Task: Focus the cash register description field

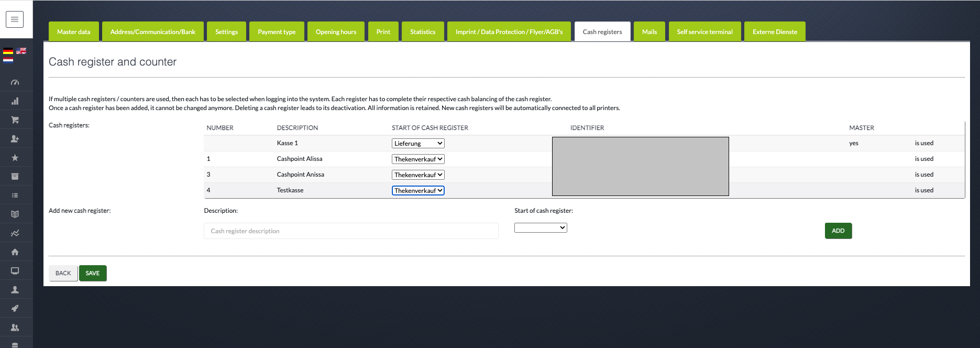Action: tap(351, 231)
